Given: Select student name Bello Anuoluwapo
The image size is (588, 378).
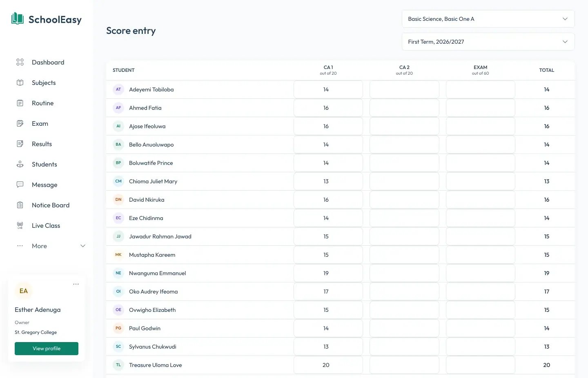Looking at the screenshot, I should click(x=151, y=145).
